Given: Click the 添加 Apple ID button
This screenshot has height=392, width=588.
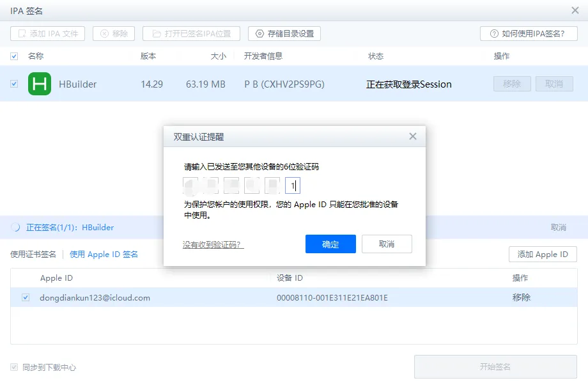Looking at the screenshot, I should coord(543,255).
